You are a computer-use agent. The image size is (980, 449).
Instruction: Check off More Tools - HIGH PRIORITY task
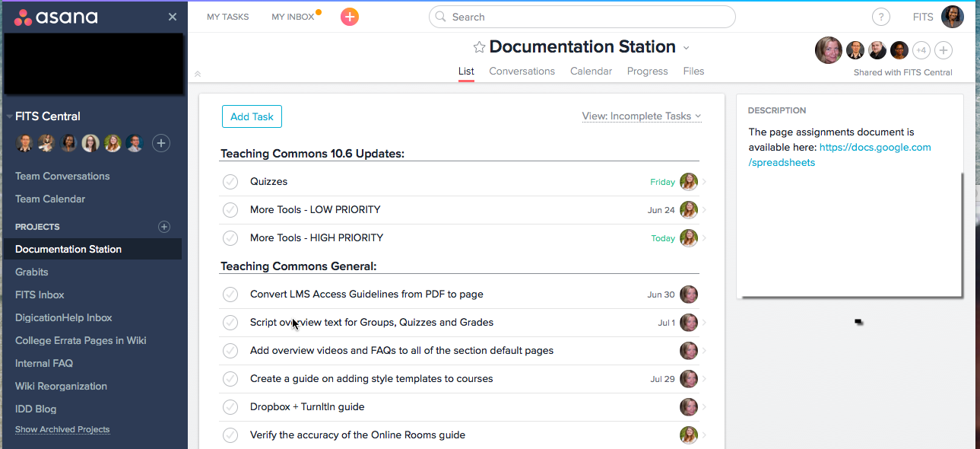[x=230, y=238]
